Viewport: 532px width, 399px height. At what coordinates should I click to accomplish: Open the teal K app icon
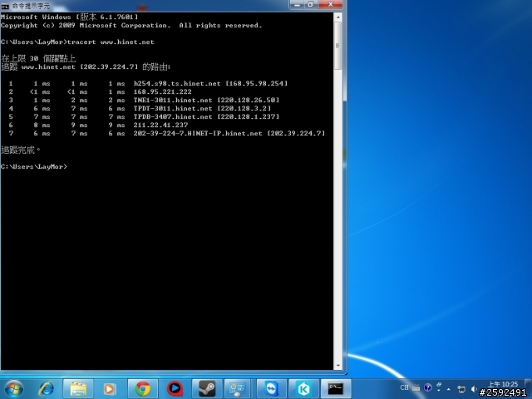click(303, 389)
